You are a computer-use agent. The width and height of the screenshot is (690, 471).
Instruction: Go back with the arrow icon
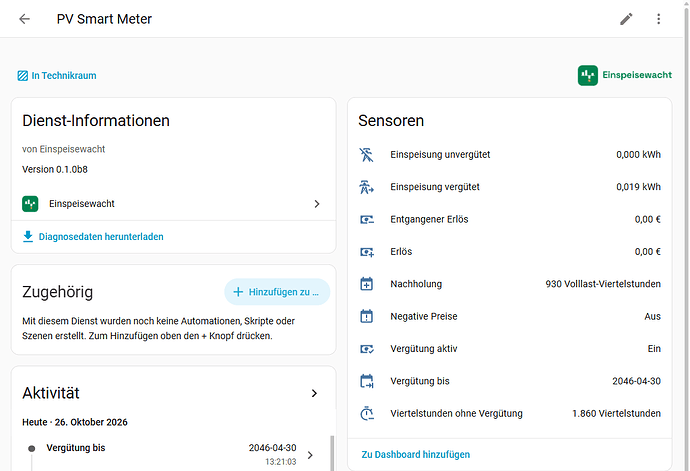25,19
